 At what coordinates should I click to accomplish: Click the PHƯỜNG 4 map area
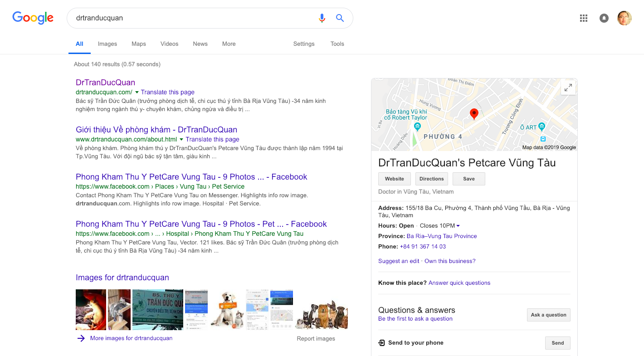click(x=443, y=137)
